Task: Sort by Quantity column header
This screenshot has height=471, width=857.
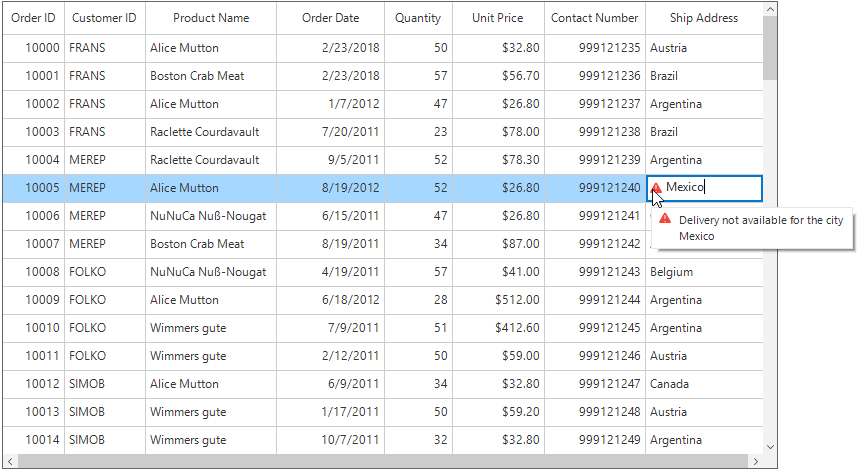Action: point(418,18)
